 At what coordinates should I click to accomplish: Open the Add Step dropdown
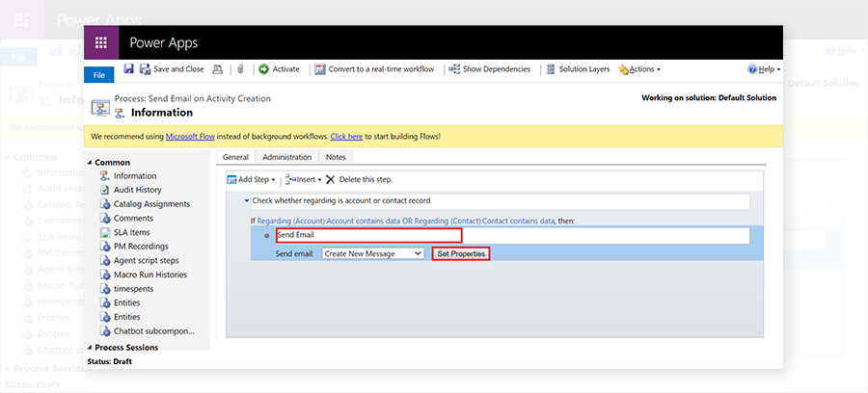252,179
